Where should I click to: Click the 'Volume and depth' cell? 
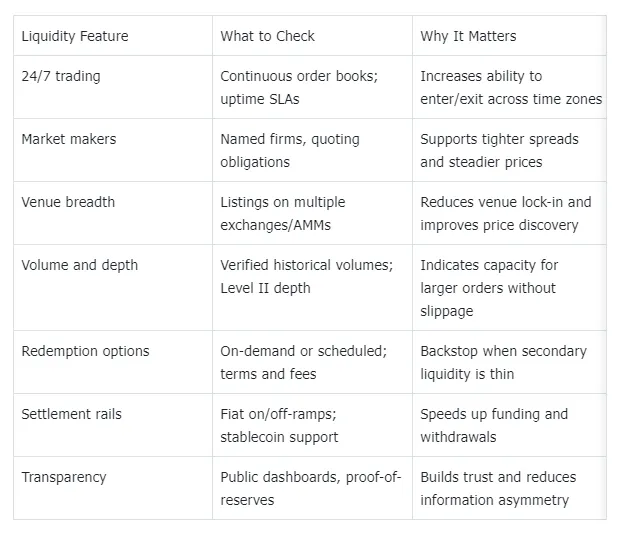80,265
